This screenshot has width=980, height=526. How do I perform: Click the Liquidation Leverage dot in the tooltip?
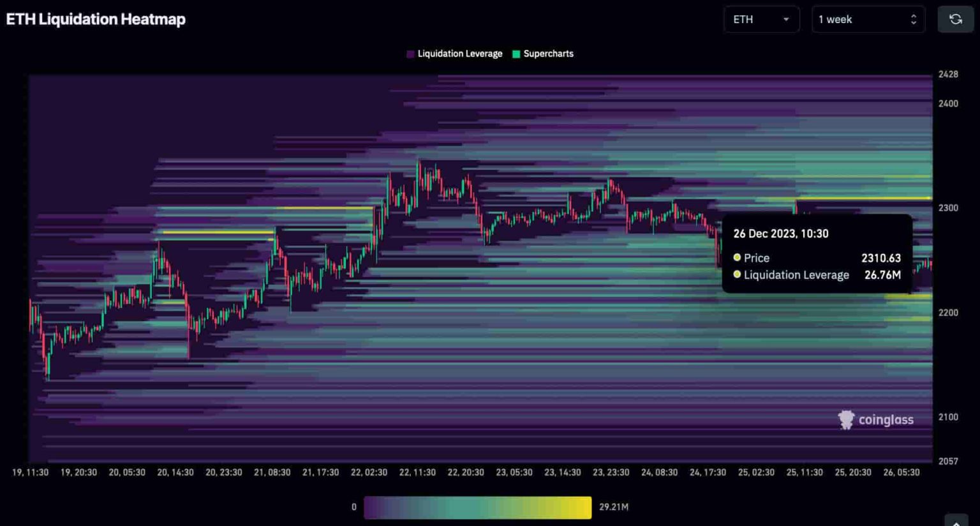(x=737, y=274)
